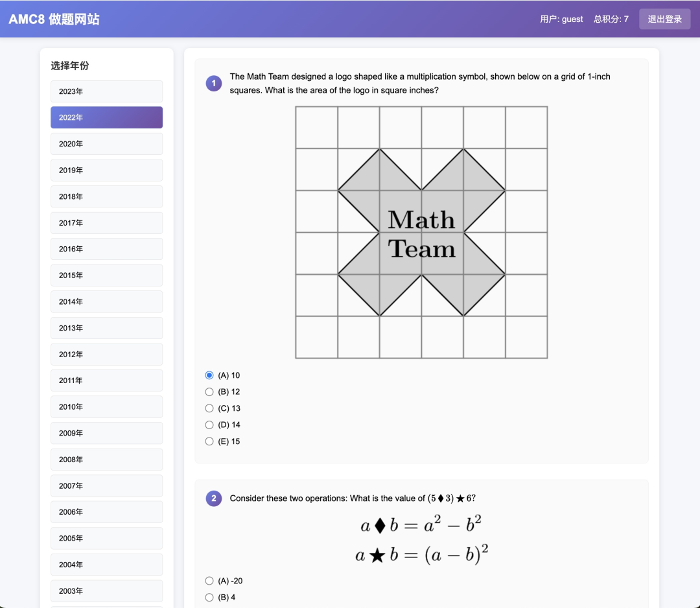The width and height of the screenshot is (700, 608).
Task: Switch to the 2020年 problems
Action: click(106, 144)
